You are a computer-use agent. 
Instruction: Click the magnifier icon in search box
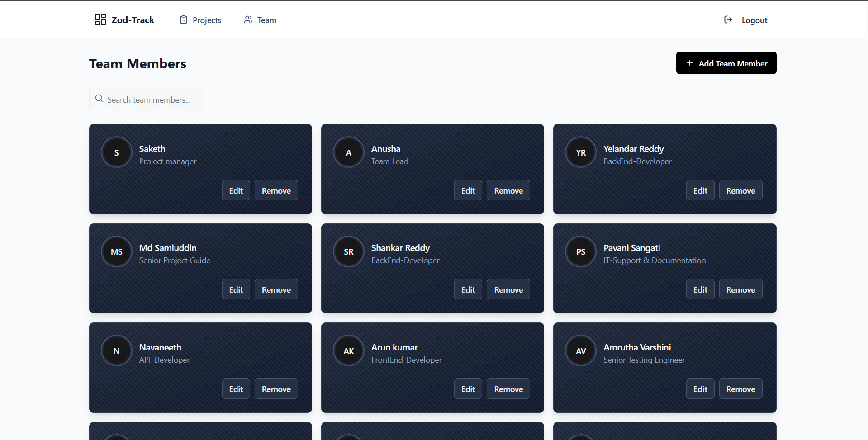tap(99, 99)
